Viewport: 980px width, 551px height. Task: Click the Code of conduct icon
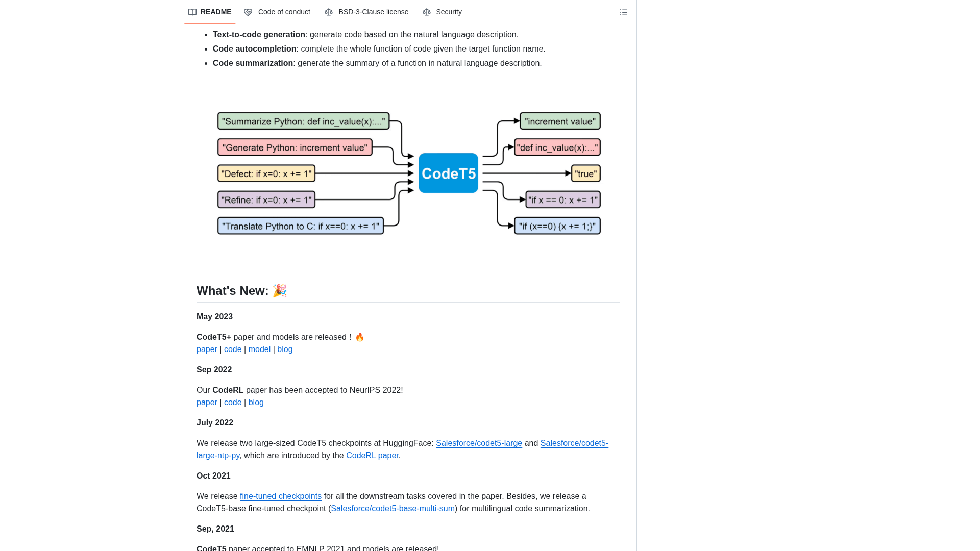pos(248,12)
